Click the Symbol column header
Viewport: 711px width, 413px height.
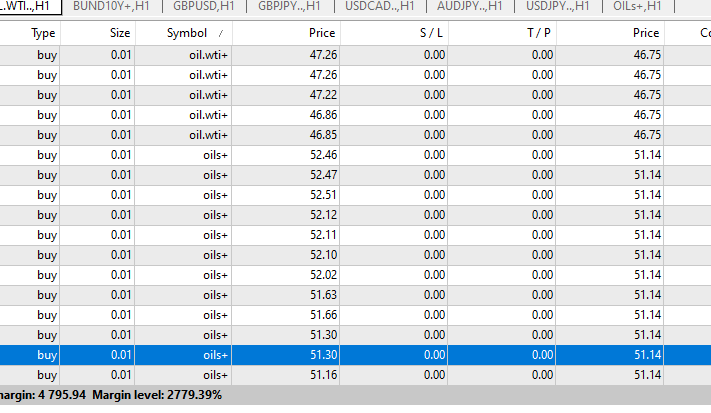tap(183, 33)
